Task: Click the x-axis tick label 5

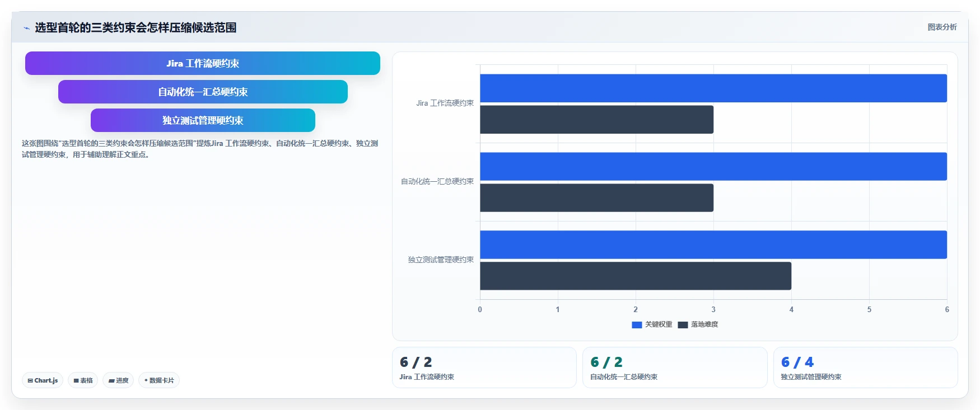Action: [869, 309]
